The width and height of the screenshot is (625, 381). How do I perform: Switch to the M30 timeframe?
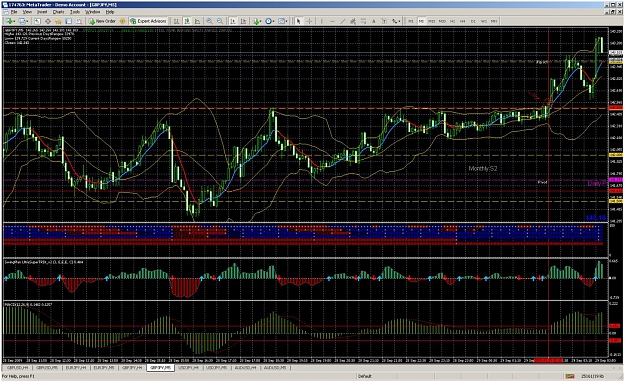[x=442, y=21]
